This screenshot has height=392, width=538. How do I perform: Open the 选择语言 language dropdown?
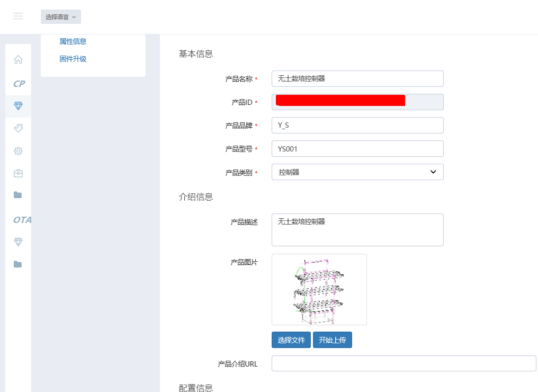60,17
